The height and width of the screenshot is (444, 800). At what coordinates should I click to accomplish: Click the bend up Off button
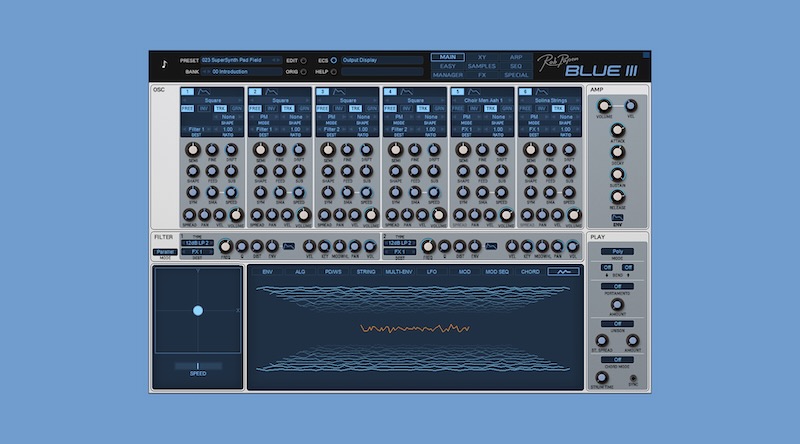tap(628, 267)
